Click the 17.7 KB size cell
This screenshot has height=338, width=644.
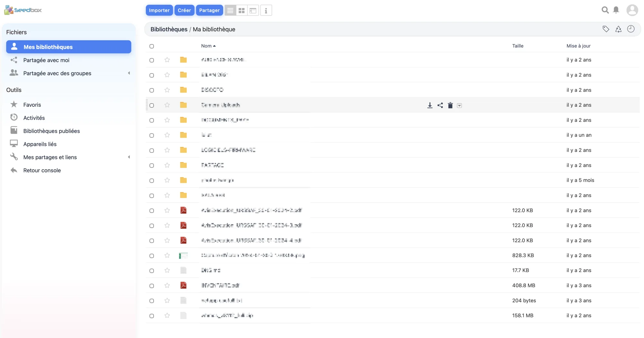tap(520, 270)
